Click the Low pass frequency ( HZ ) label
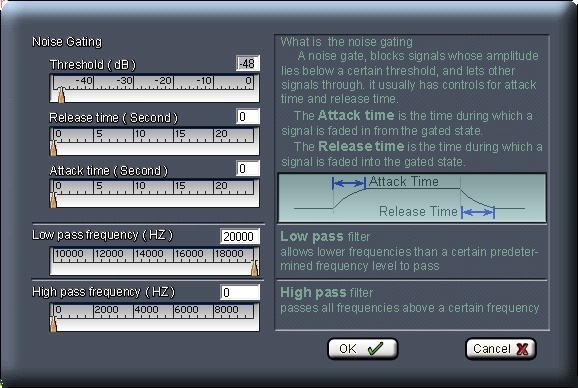This screenshot has width=578, height=388. point(102,235)
